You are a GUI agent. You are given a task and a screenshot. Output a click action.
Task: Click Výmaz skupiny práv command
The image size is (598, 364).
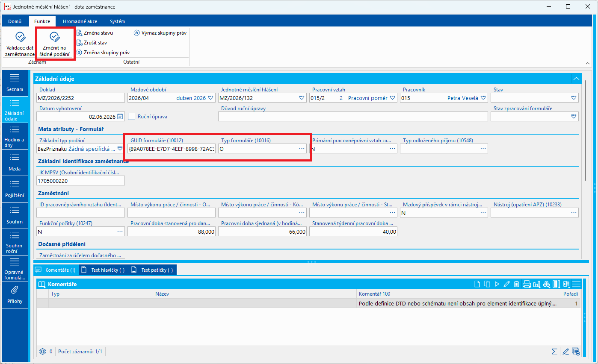click(x=160, y=33)
